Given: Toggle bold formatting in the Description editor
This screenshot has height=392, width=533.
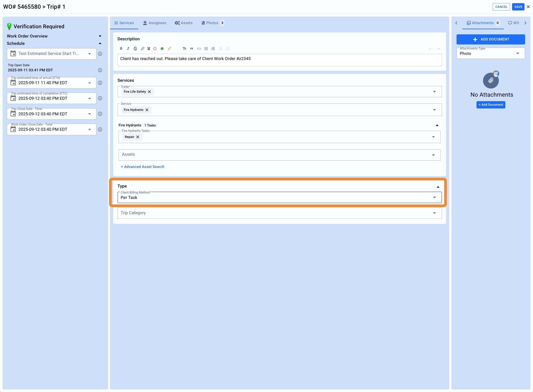Looking at the screenshot, I should tap(121, 49).
